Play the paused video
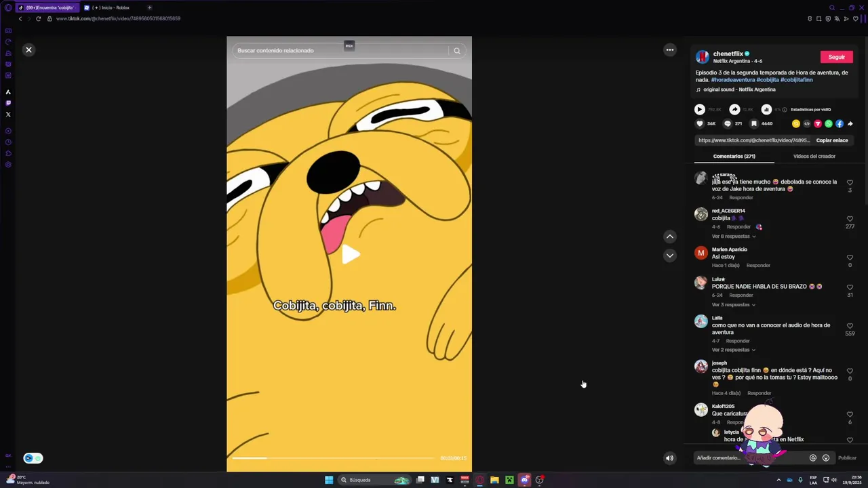The width and height of the screenshot is (868, 488). coord(350,254)
